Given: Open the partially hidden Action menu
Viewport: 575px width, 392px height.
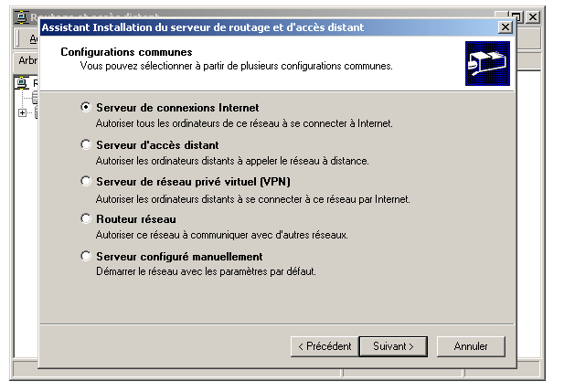Looking at the screenshot, I should (x=34, y=39).
